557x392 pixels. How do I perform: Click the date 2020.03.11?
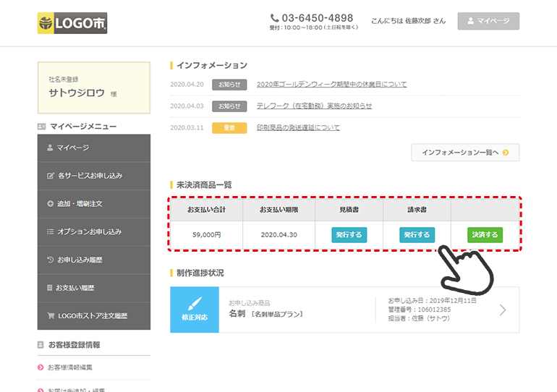tap(187, 128)
